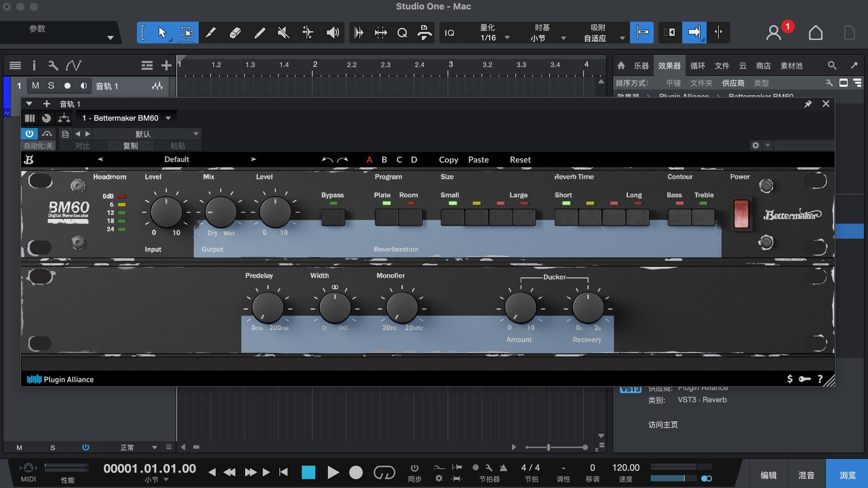Search the browser with magnifier icon

(832, 66)
